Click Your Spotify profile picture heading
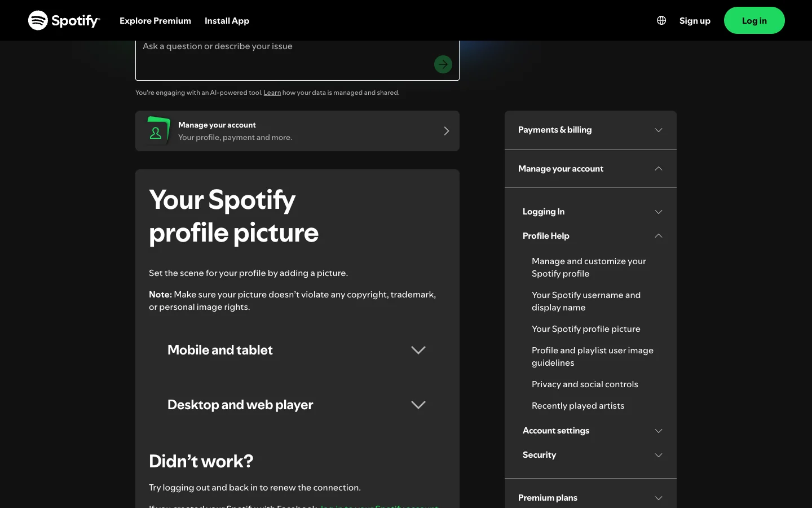Image resolution: width=812 pixels, height=508 pixels. [233, 216]
